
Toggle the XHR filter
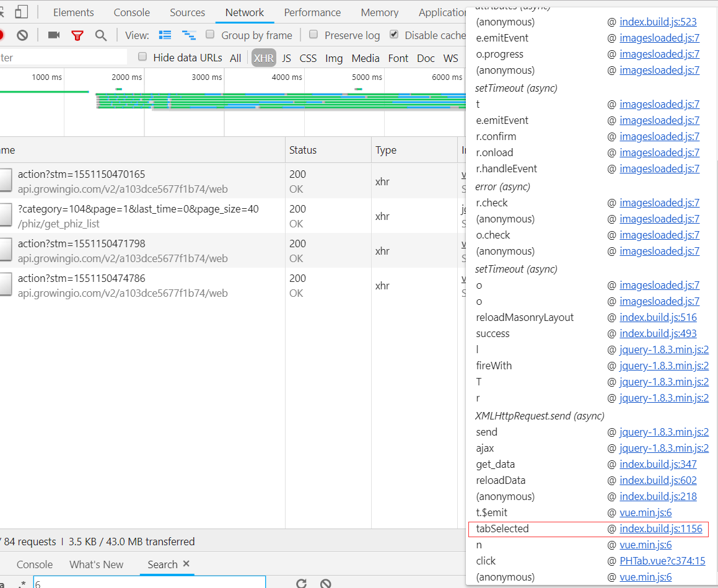pyautogui.click(x=264, y=58)
